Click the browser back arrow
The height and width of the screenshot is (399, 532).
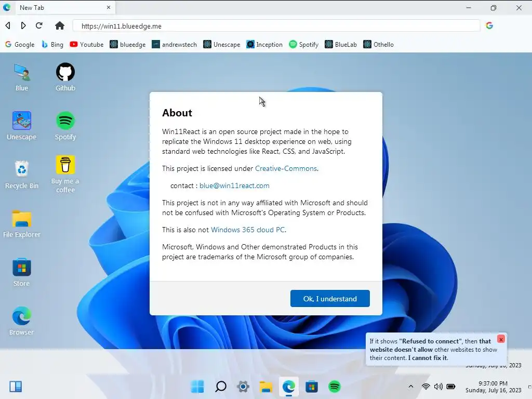(x=8, y=25)
